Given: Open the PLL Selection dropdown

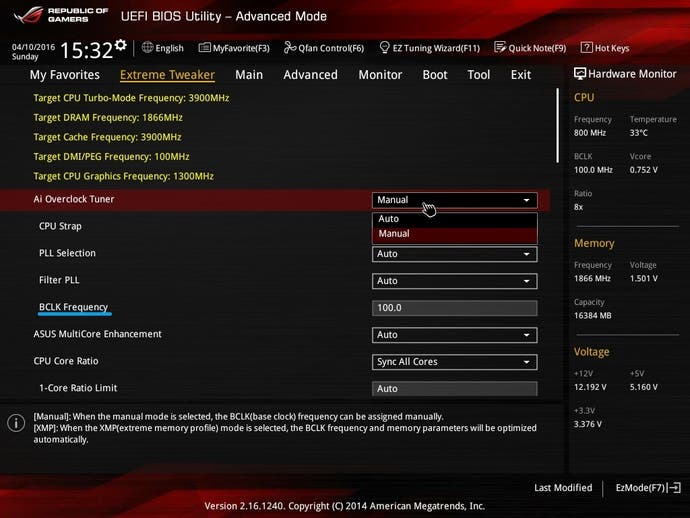Looking at the screenshot, I should [x=455, y=254].
